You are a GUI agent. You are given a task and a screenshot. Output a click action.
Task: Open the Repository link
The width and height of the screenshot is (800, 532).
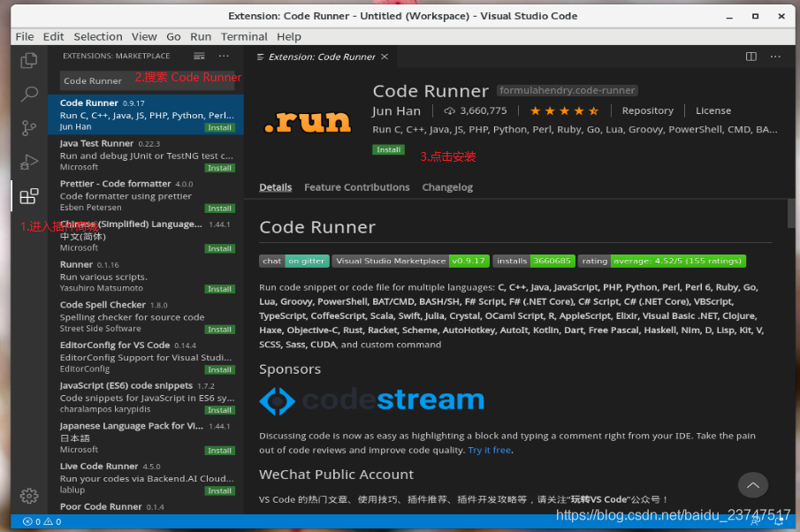click(x=647, y=110)
